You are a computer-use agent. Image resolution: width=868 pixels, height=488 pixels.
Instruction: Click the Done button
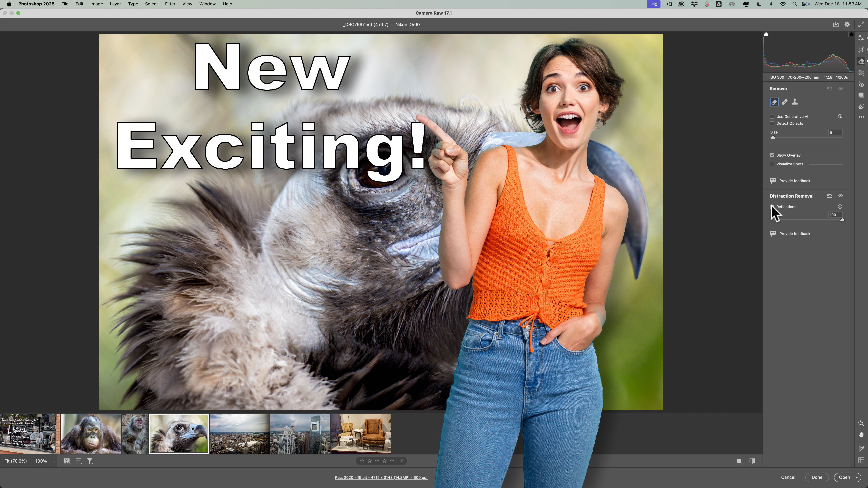click(817, 477)
